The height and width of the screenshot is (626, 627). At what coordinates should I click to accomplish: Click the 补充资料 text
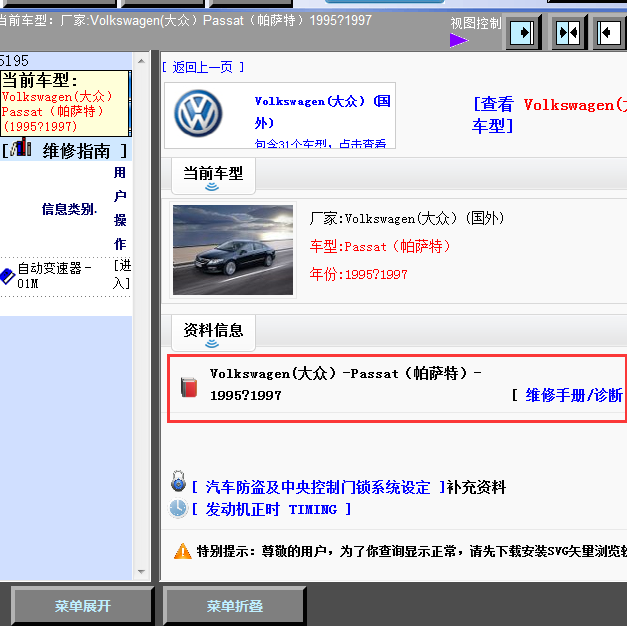click(x=476, y=487)
